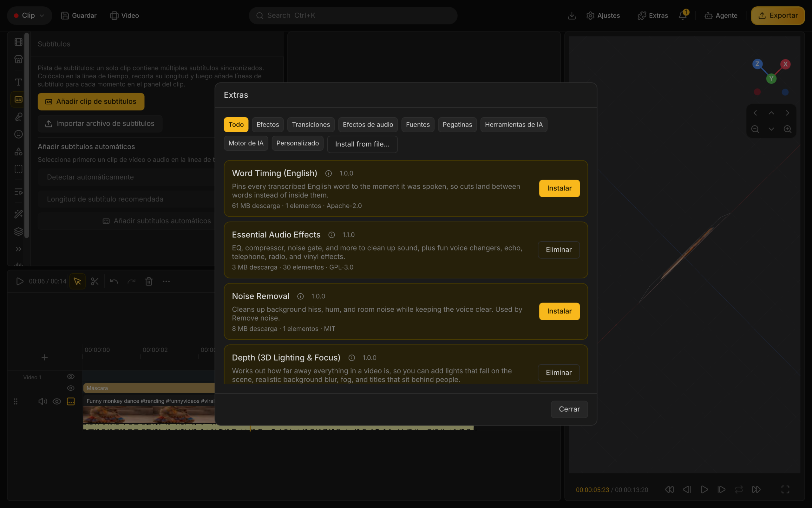Click Install from file... button
Image resolution: width=812 pixels, height=508 pixels.
(362, 144)
